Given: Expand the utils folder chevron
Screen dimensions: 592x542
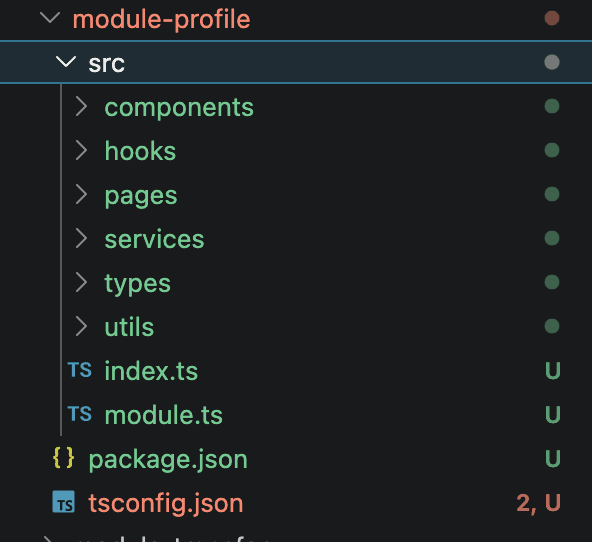Looking at the screenshot, I should point(81,326).
